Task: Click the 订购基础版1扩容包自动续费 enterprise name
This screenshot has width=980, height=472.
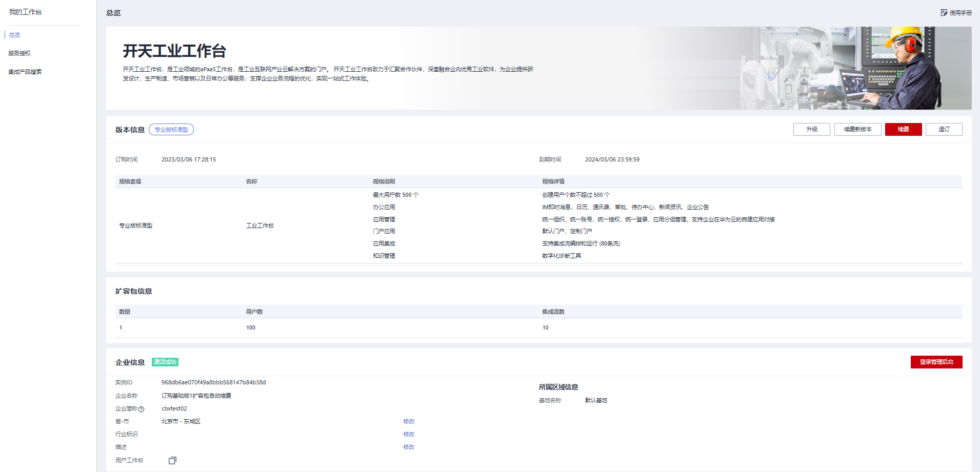Action: (x=196, y=396)
